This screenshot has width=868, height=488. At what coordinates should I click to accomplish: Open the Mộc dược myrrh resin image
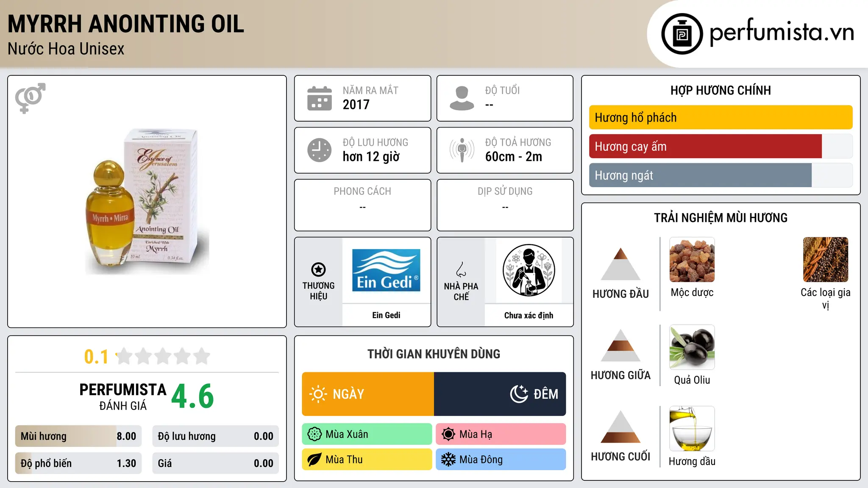(692, 260)
